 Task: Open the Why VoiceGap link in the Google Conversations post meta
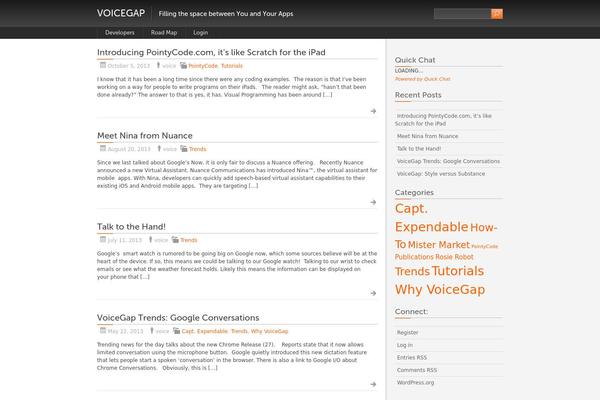(x=269, y=331)
